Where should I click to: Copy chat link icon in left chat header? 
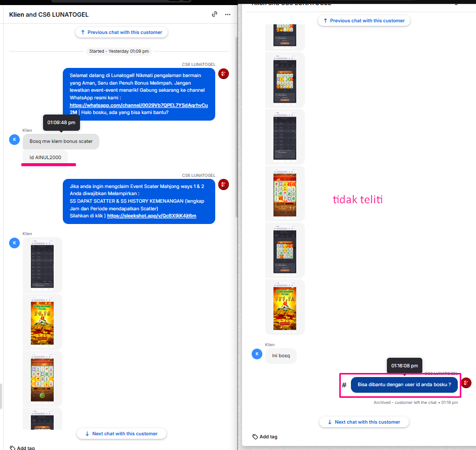[214, 14]
